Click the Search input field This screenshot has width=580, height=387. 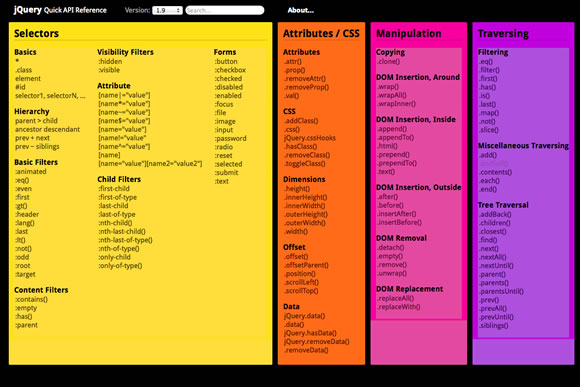click(225, 10)
